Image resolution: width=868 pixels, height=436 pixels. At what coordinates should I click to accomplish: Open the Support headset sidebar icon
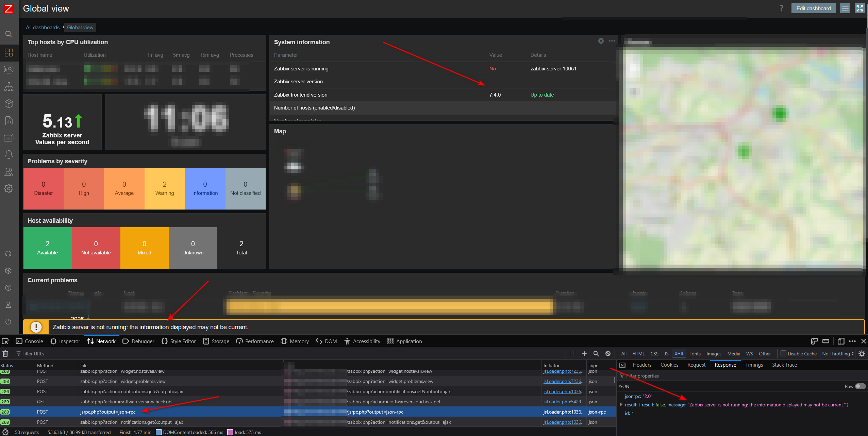(x=9, y=254)
